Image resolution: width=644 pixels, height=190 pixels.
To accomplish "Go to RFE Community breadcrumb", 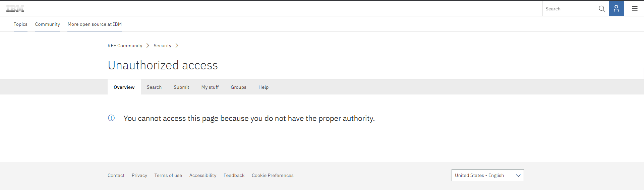I will tap(125, 46).
